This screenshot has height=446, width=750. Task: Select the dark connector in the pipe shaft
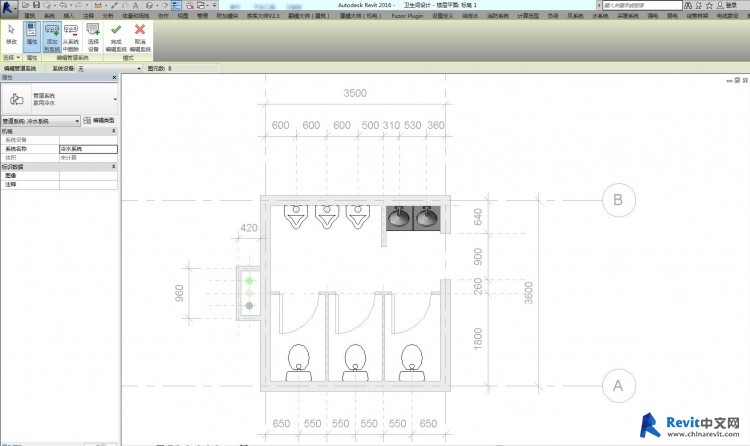click(x=249, y=305)
